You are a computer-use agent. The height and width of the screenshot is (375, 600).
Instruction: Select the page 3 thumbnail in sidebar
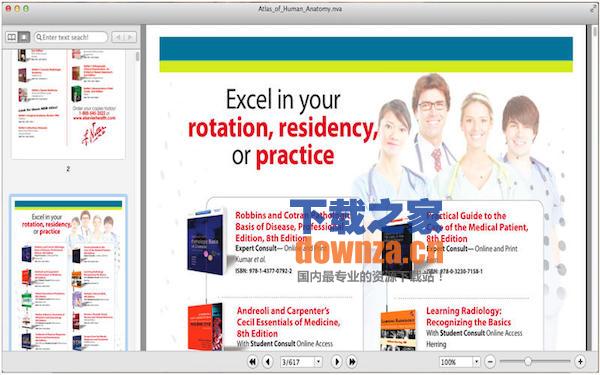pos(68,273)
